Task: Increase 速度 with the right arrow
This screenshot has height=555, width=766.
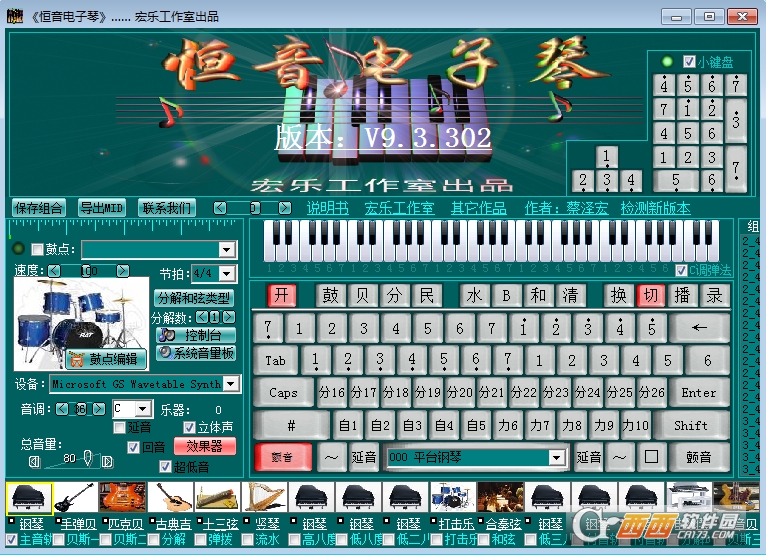Action: (123, 270)
